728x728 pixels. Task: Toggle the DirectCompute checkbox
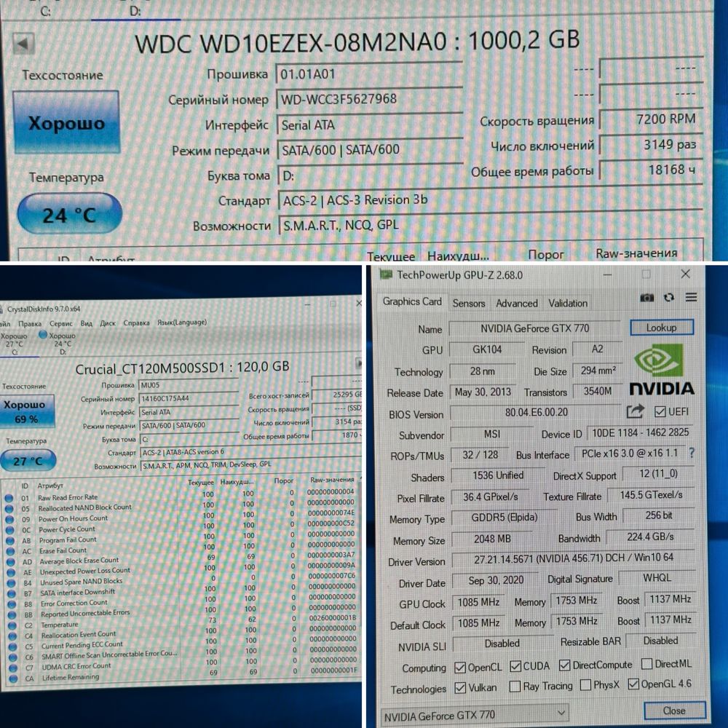[x=565, y=665]
